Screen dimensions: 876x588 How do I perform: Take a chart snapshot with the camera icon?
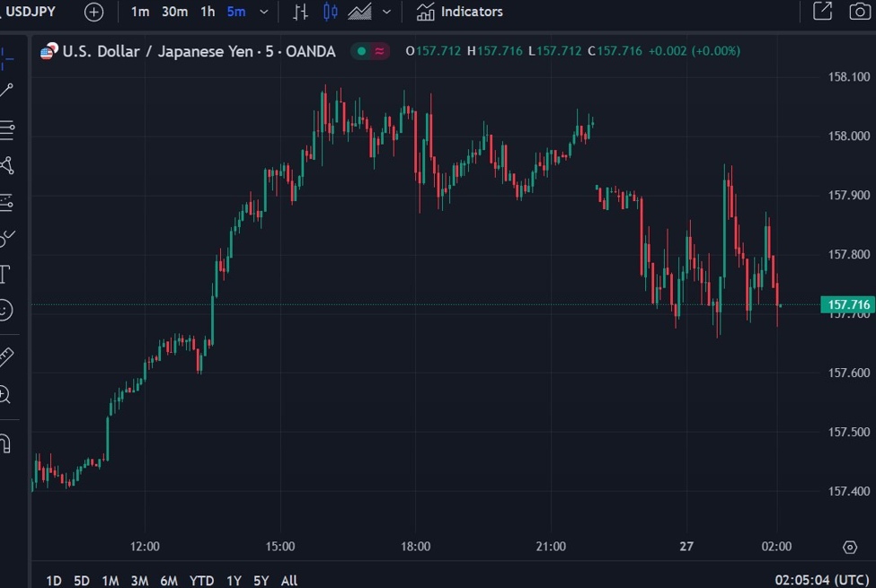coord(858,12)
